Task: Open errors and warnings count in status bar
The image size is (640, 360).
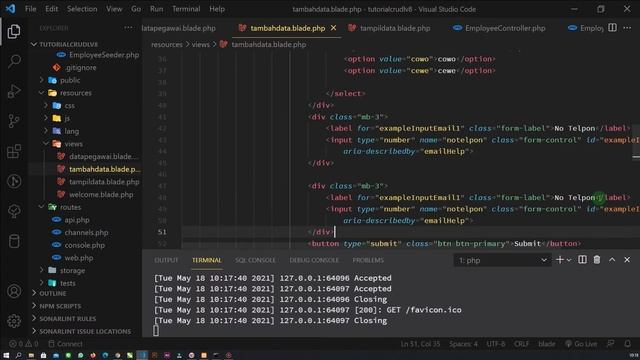Action: click(24, 344)
